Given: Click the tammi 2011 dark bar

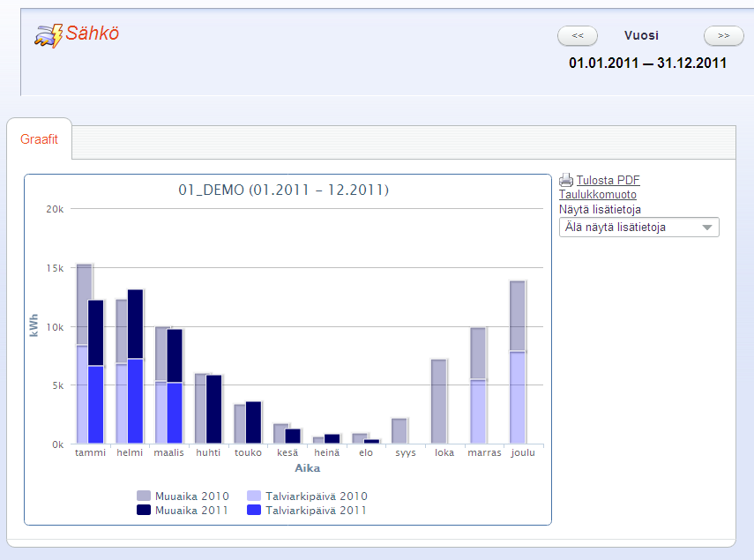Looking at the screenshot, I should tap(96, 332).
